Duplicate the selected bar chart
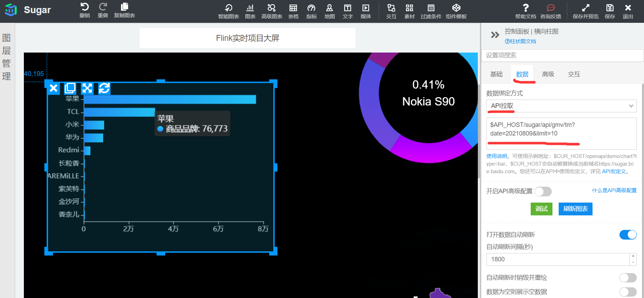 click(70, 89)
